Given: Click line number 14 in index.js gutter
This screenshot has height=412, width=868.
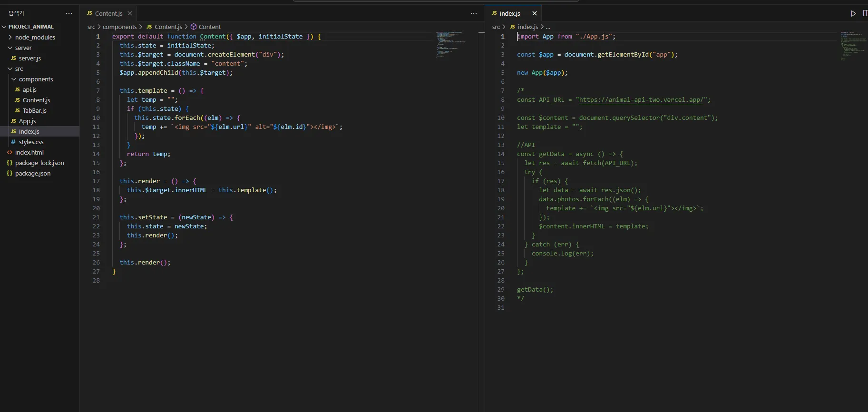Looking at the screenshot, I should pos(501,154).
